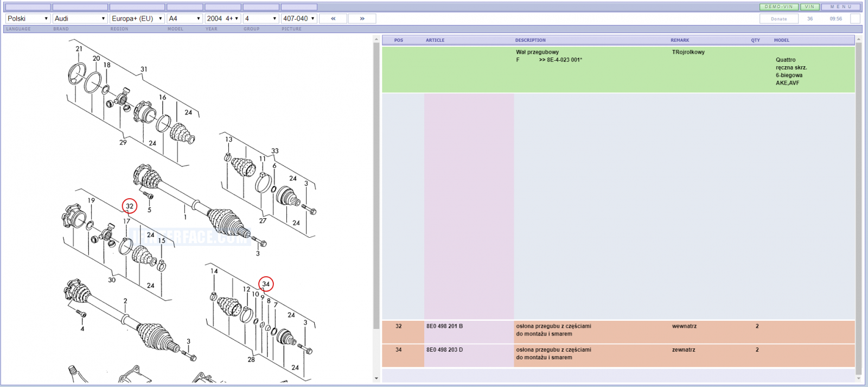Go to previous picture with « button
The image size is (868, 387).
[333, 18]
